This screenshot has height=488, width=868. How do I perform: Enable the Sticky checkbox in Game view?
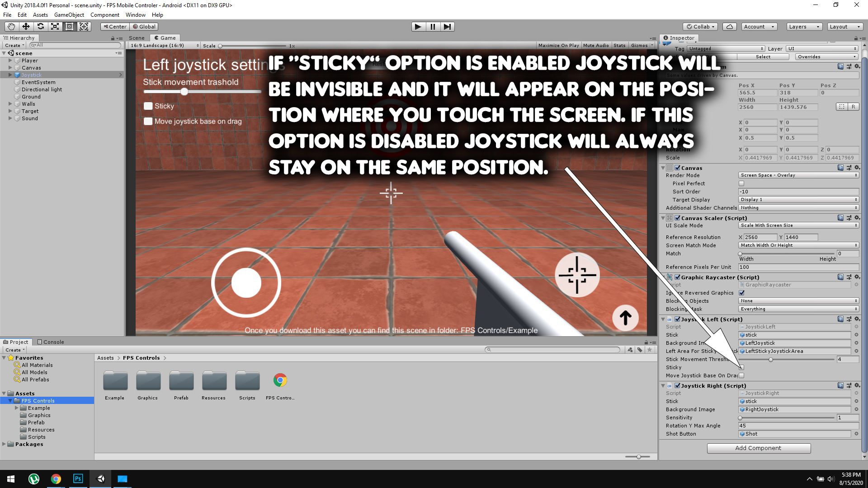[x=148, y=106]
